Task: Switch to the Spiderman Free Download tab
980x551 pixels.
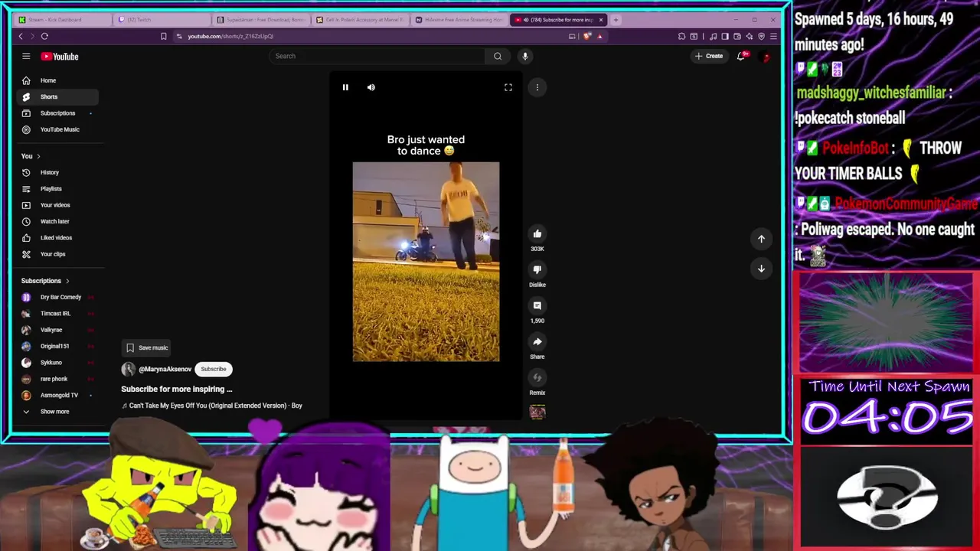Action: 260,20
